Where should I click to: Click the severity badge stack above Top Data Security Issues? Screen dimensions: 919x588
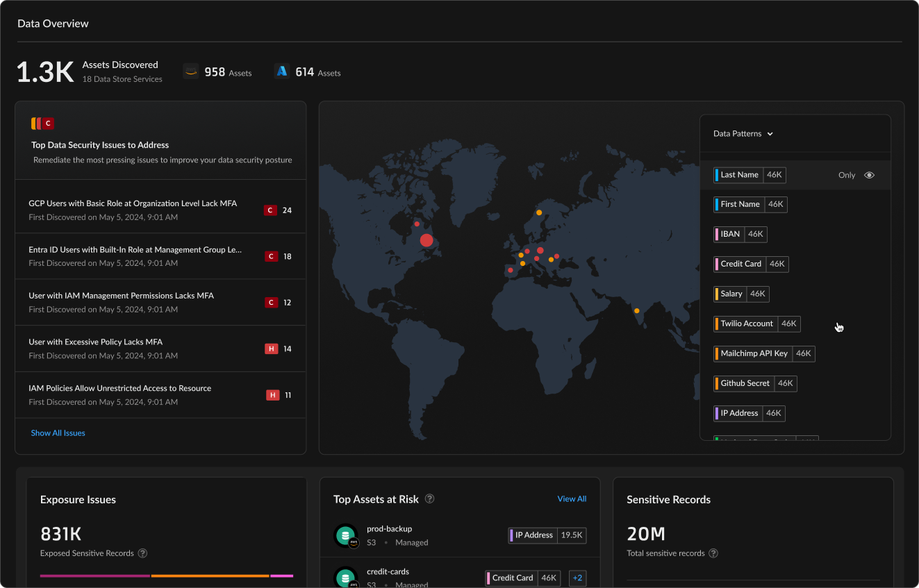(42, 124)
